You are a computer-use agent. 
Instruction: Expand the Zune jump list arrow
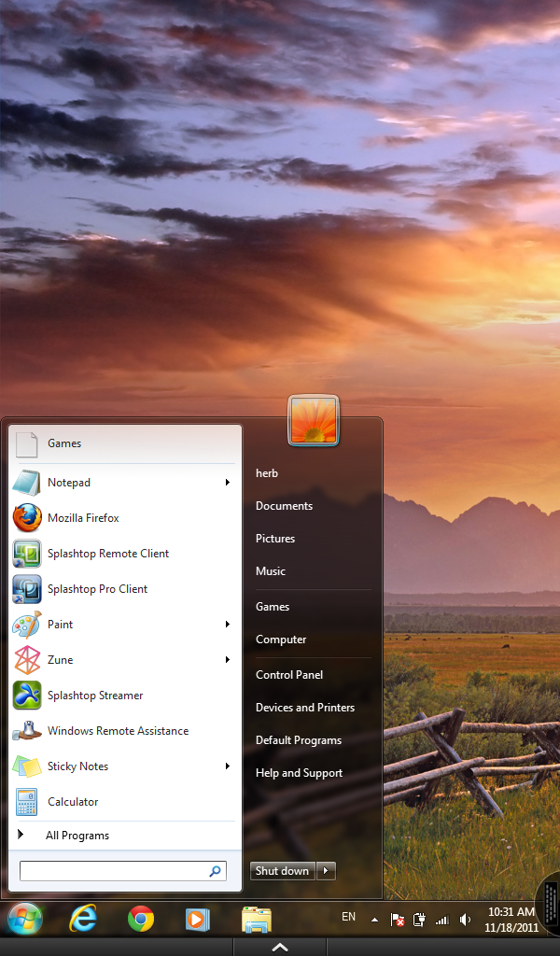[227, 660]
